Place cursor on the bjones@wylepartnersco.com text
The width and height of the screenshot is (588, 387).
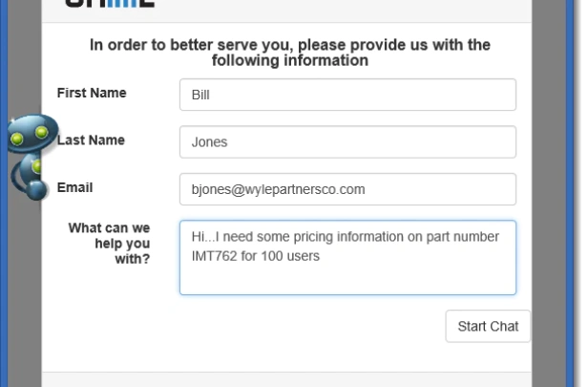point(278,189)
